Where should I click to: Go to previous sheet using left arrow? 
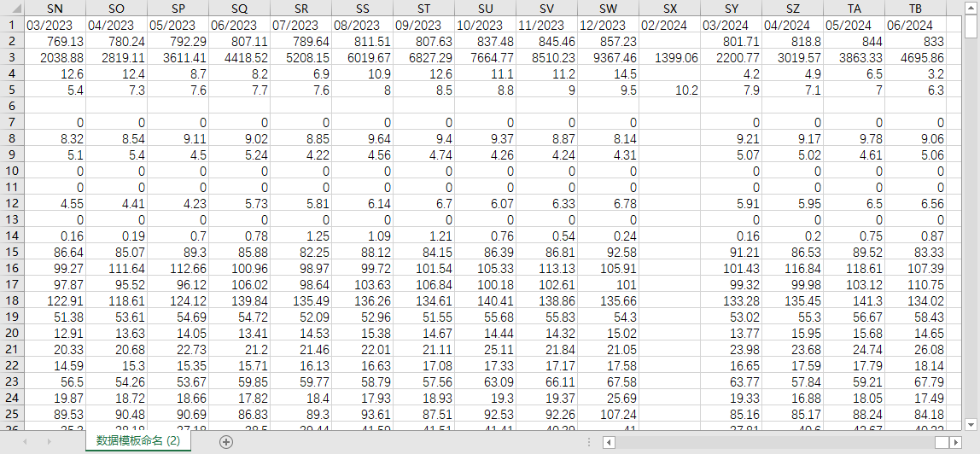[26, 441]
